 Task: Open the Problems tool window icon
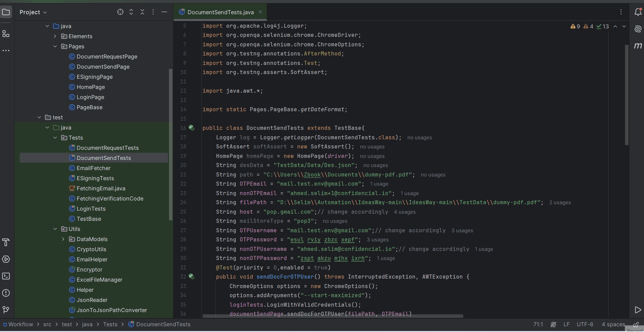pyautogui.click(x=6, y=293)
